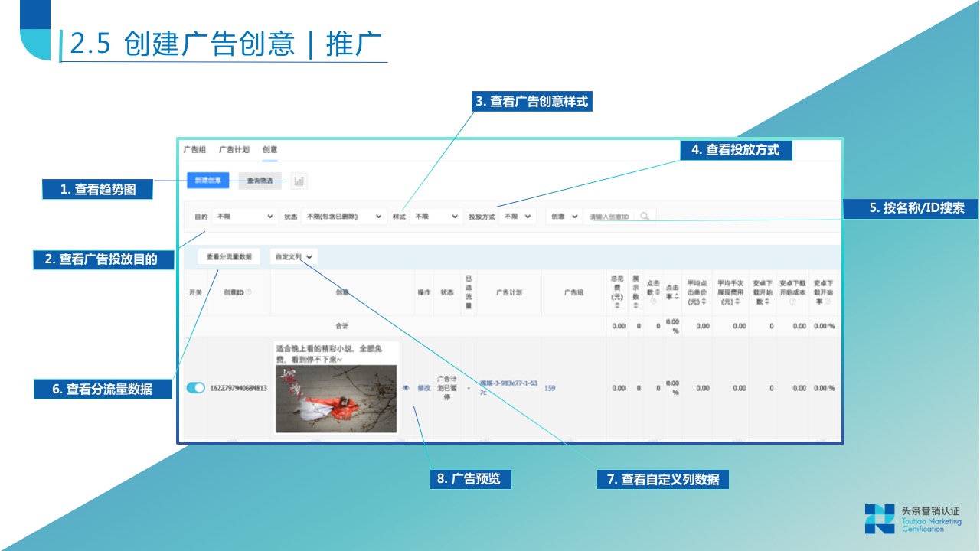Screen dimensions: 980x551
Task: Sort the table by 点击率
Action: point(675,296)
